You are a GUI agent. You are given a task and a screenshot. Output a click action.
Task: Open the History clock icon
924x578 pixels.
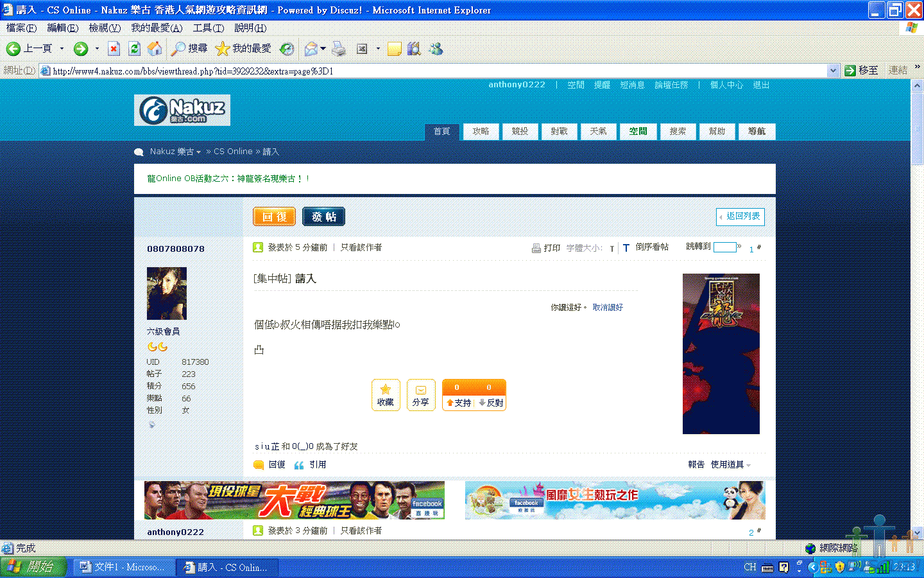point(287,49)
